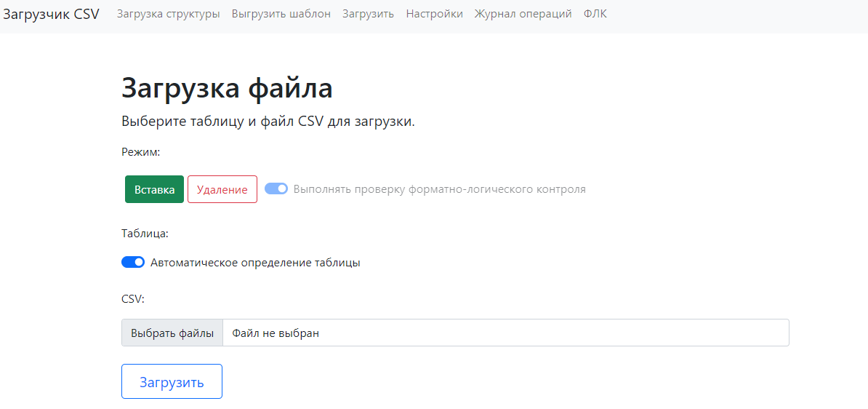The width and height of the screenshot is (868, 409).
Task: Open the ФЛК navigation item
Action: coord(595,14)
